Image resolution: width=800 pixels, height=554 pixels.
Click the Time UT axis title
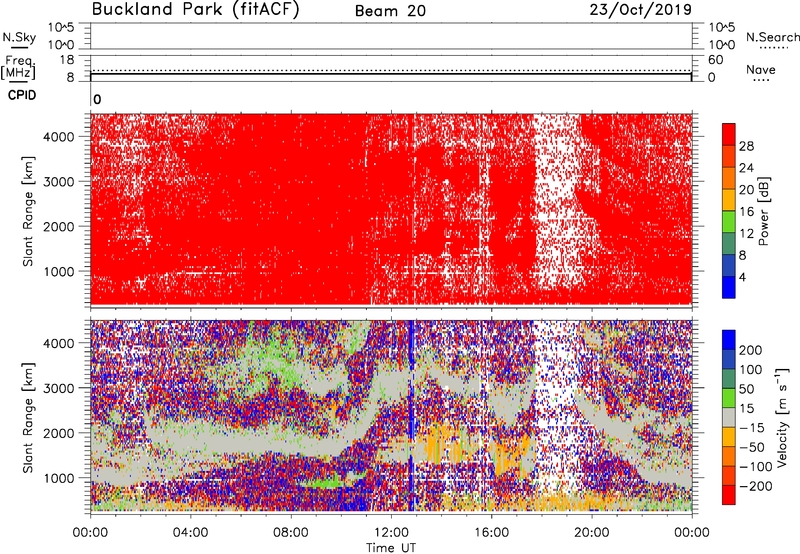pyautogui.click(x=391, y=548)
